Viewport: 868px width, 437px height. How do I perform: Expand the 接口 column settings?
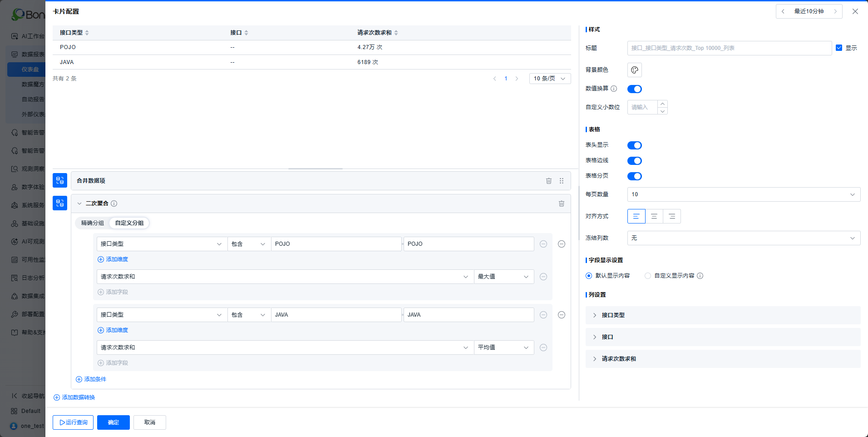723,337
